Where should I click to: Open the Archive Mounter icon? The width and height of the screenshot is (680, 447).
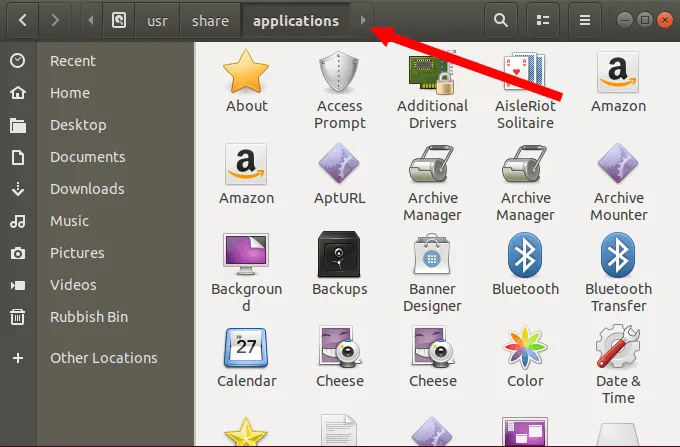(618, 164)
